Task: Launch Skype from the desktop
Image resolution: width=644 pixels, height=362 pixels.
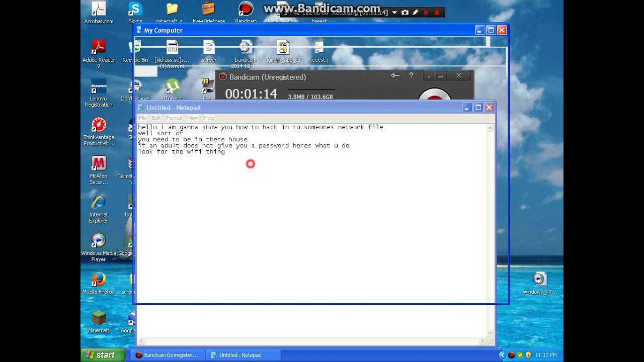Action: (135, 13)
